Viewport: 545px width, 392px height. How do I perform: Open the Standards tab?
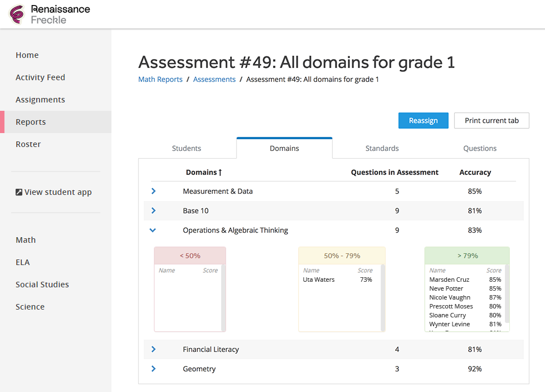coord(382,148)
